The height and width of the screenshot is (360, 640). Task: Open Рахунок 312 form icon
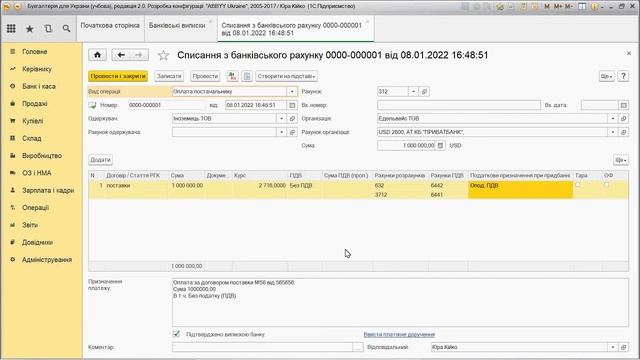pyautogui.click(x=424, y=91)
